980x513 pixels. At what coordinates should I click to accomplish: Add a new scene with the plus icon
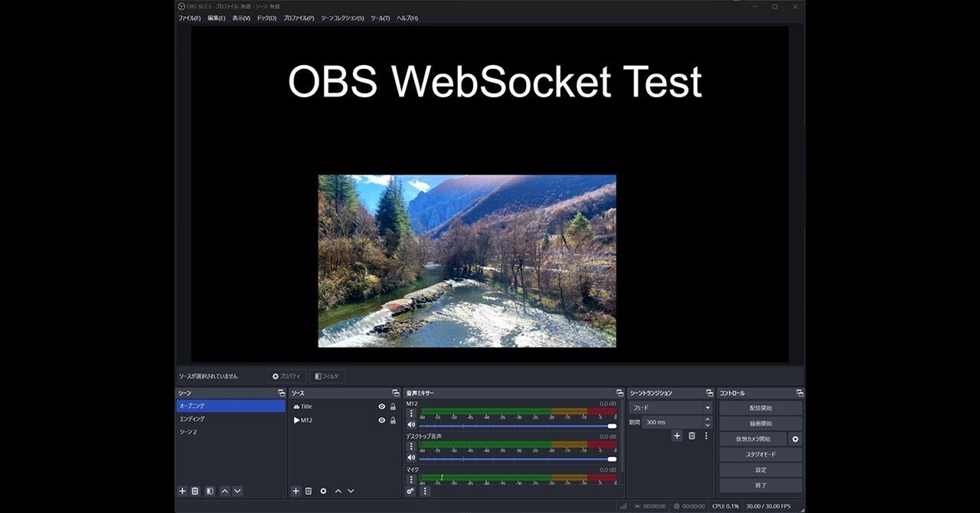coord(182,491)
